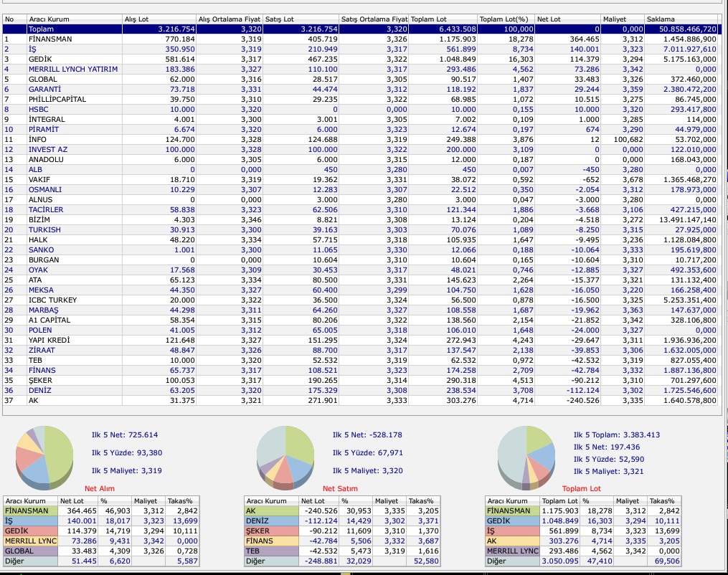Click the "Diğer" row in Toplam Lot table
728x575 pixels.
click(x=583, y=561)
